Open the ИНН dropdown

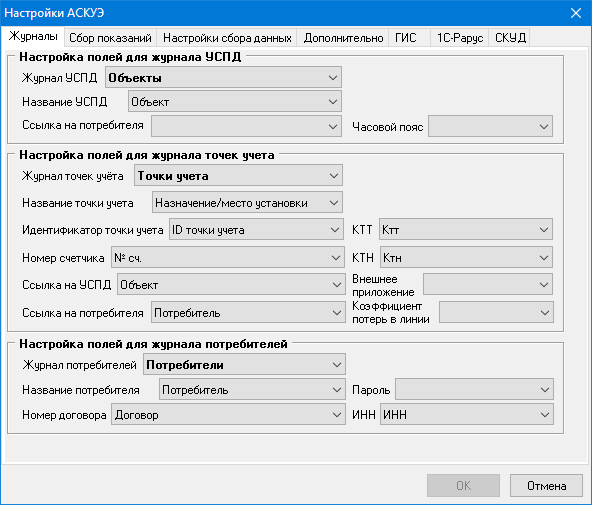(467, 414)
